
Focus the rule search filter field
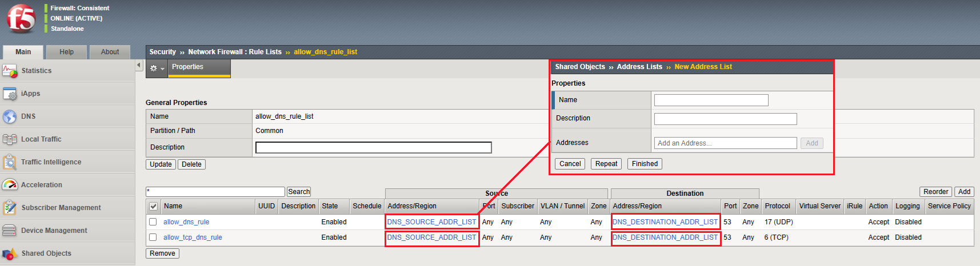[215, 192]
